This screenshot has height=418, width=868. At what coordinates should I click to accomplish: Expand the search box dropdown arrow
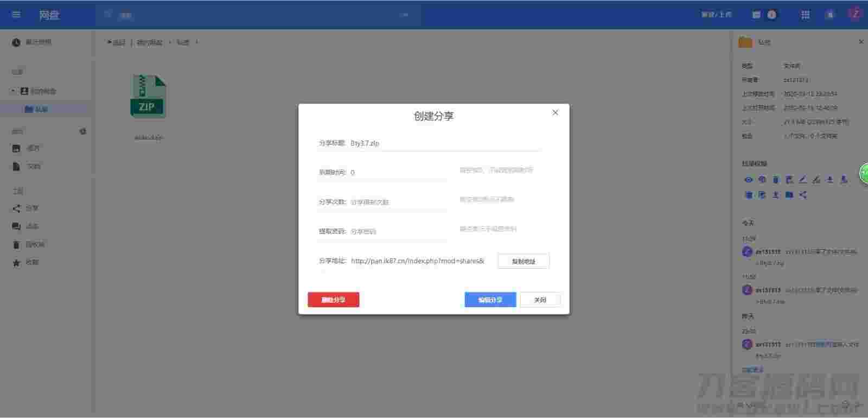405,15
